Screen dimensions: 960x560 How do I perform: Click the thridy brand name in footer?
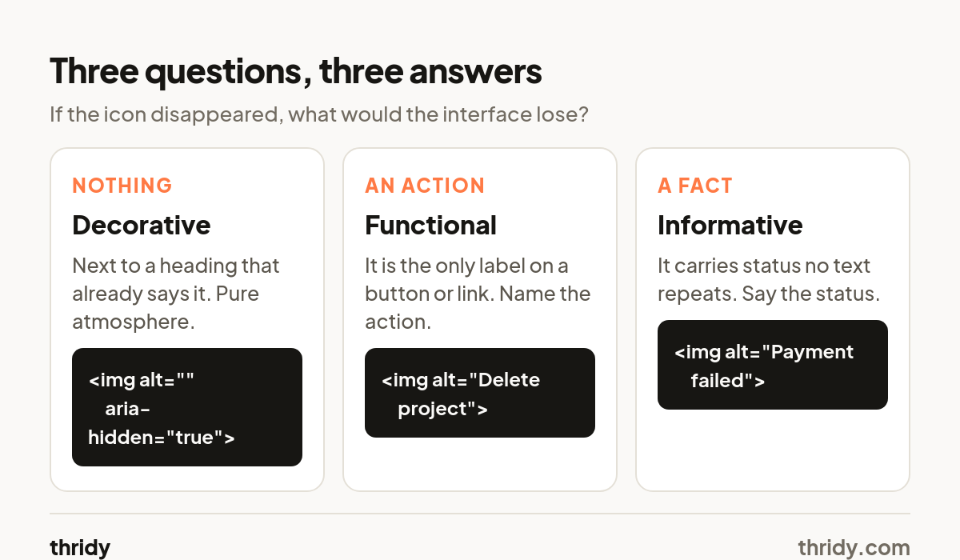(x=80, y=548)
